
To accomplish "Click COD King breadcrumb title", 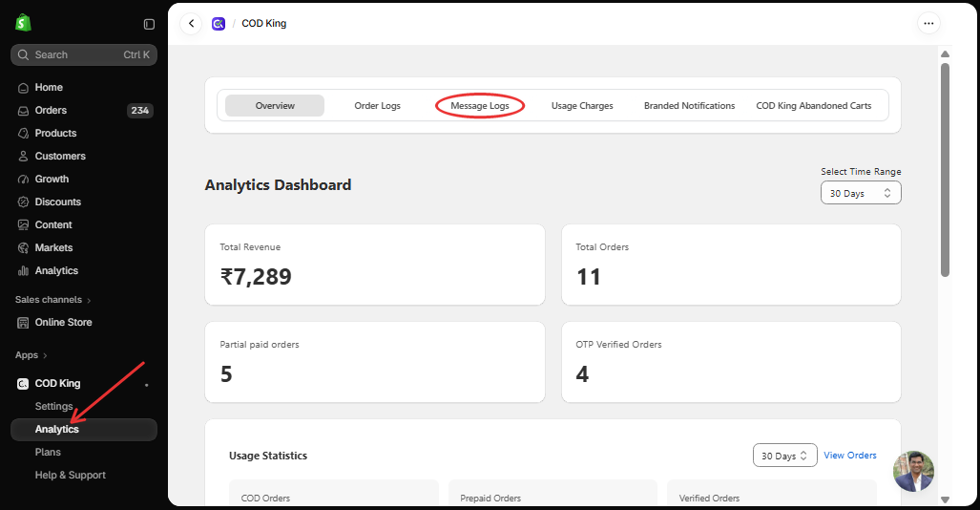I will point(263,23).
